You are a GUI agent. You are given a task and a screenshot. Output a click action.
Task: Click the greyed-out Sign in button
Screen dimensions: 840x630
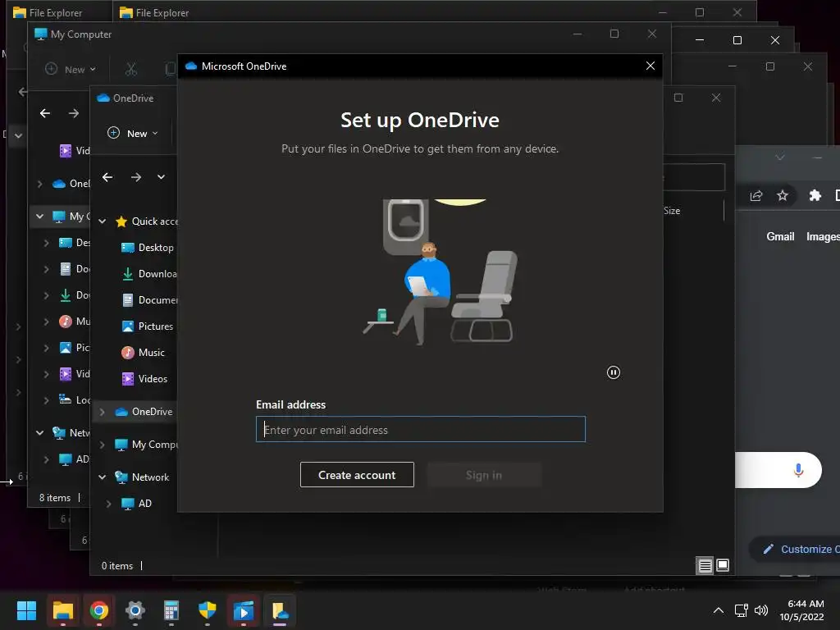point(484,475)
